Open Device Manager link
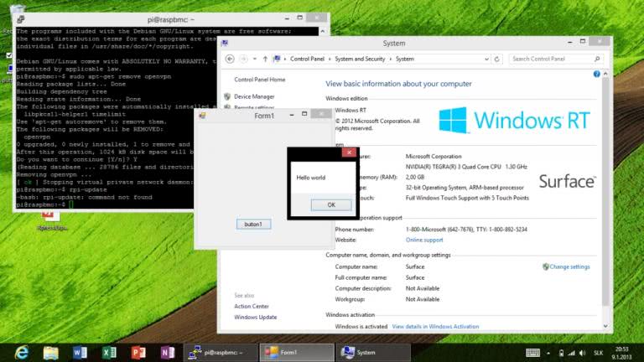Screen dimensions: 644x362 point(254,96)
